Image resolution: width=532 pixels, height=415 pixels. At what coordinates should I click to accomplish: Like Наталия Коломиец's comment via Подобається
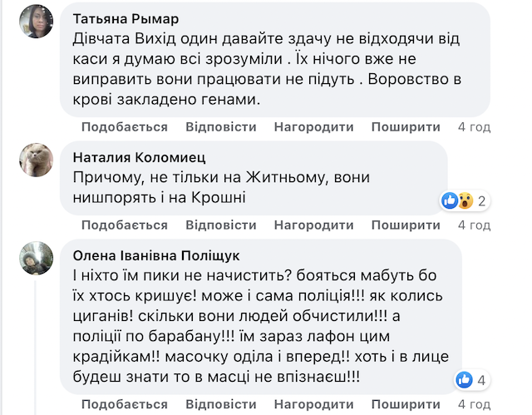[125, 225]
